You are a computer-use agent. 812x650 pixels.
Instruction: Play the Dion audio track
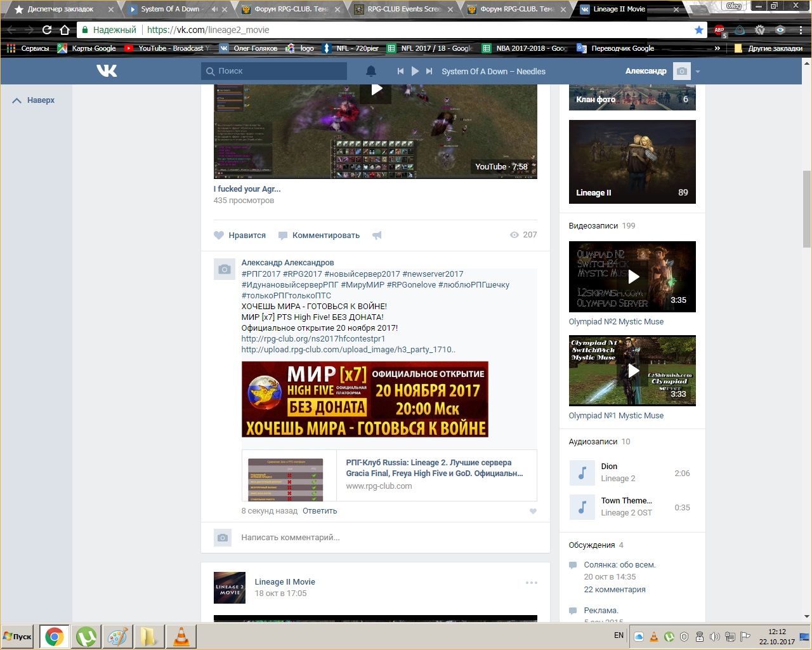point(582,473)
